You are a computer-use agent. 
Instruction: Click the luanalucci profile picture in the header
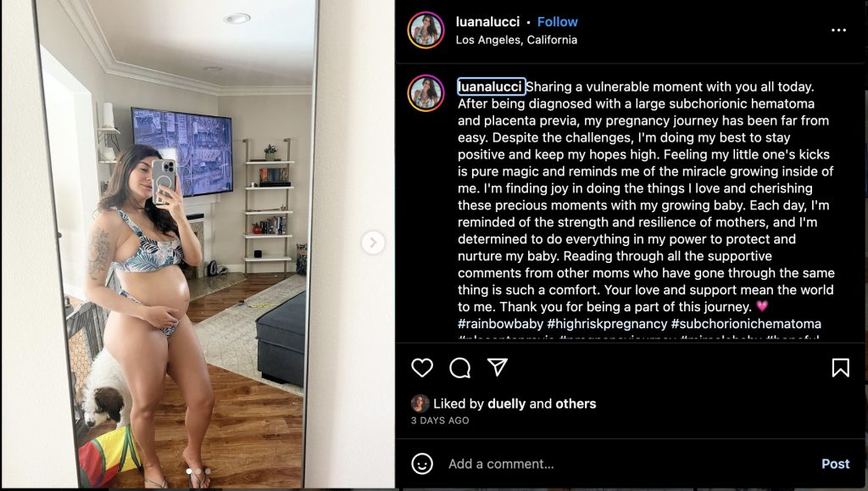tap(426, 30)
